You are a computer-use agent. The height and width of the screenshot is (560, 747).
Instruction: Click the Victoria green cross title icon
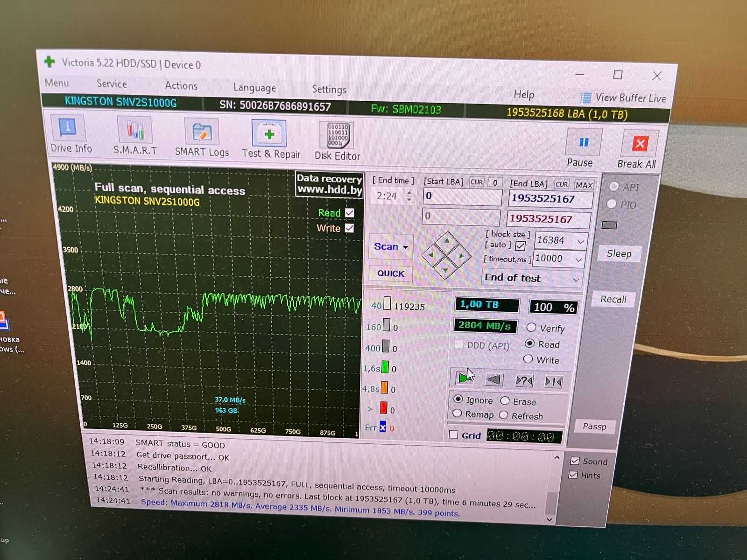click(49, 61)
